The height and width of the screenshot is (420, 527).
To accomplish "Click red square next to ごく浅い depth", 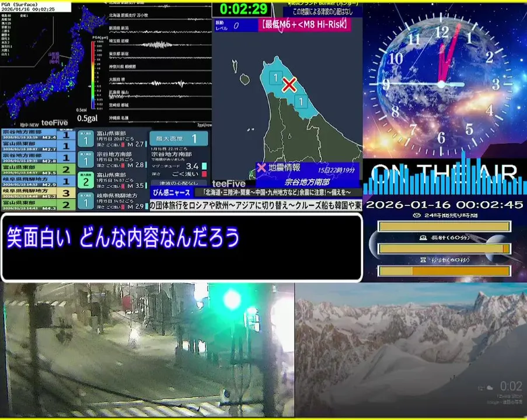I will pyautogui.click(x=204, y=174).
